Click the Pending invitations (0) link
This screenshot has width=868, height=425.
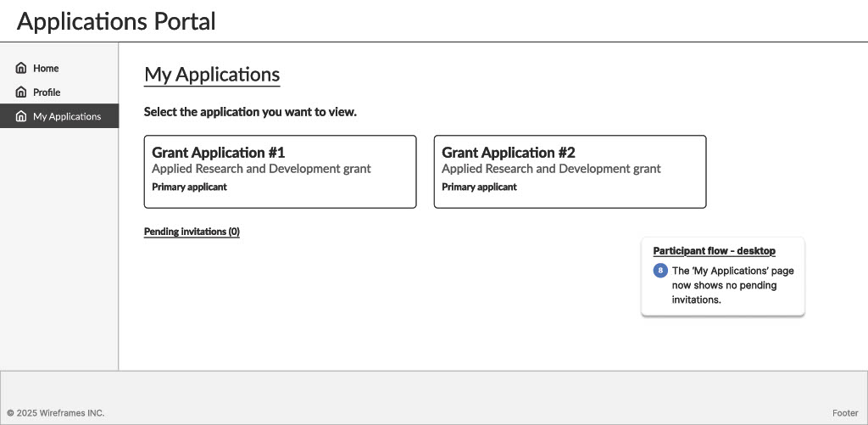click(x=192, y=232)
